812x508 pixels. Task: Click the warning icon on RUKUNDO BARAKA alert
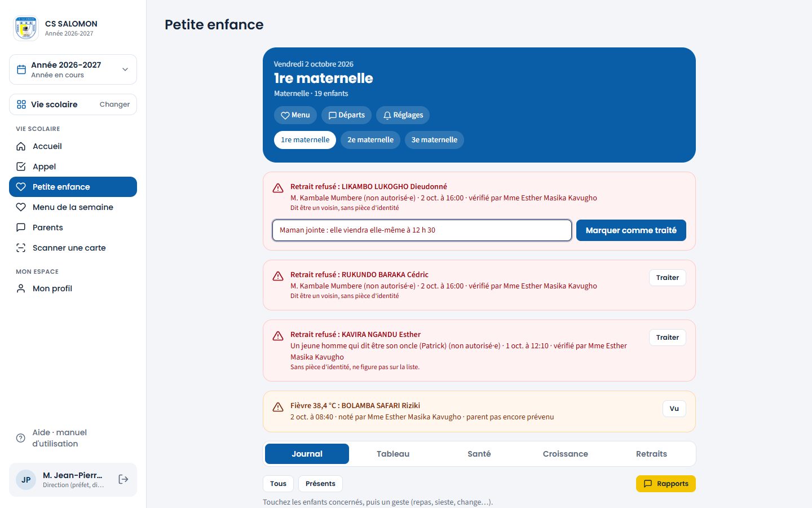(278, 276)
